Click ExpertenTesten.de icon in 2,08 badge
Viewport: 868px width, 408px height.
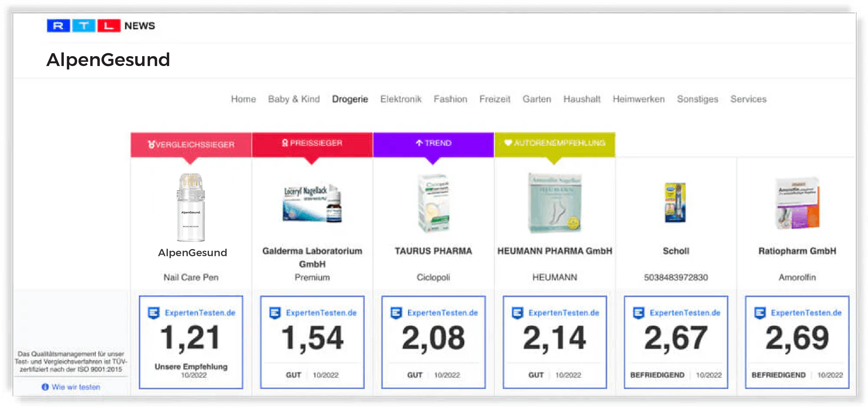point(396,313)
